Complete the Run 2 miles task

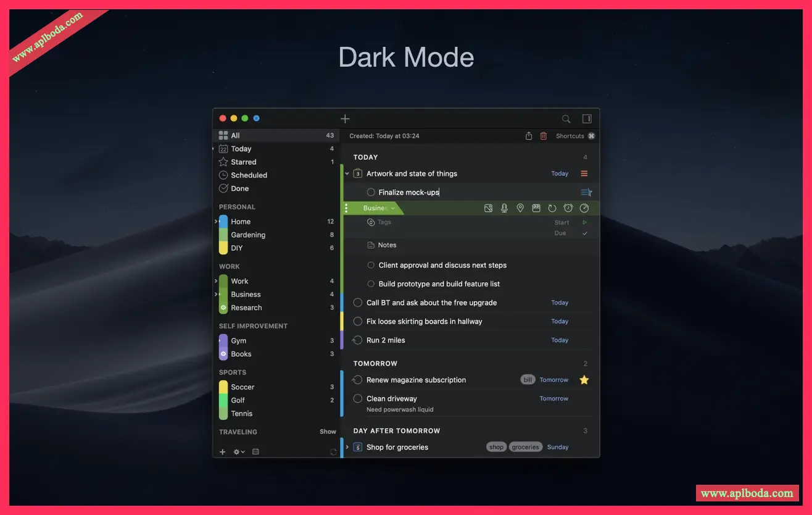pos(358,340)
